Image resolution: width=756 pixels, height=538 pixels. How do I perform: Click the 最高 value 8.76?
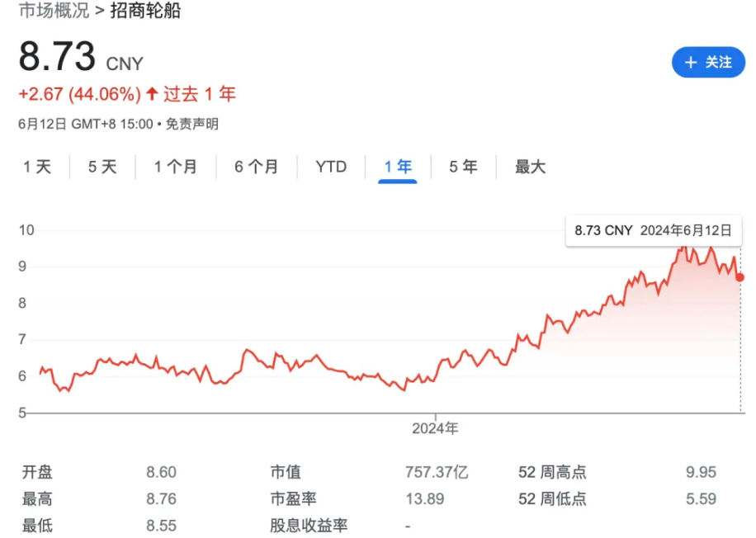(x=162, y=499)
